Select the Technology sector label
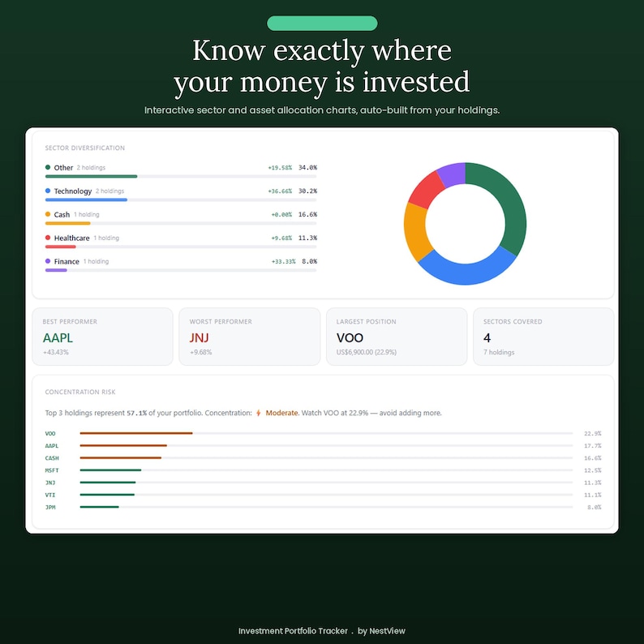Viewport: 644px width, 644px height. click(73, 191)
